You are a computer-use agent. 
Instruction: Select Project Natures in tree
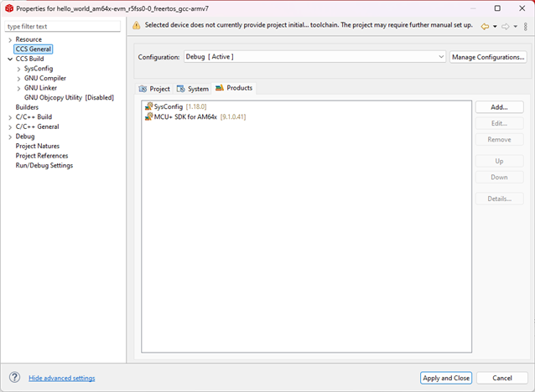tap(38, 146)
